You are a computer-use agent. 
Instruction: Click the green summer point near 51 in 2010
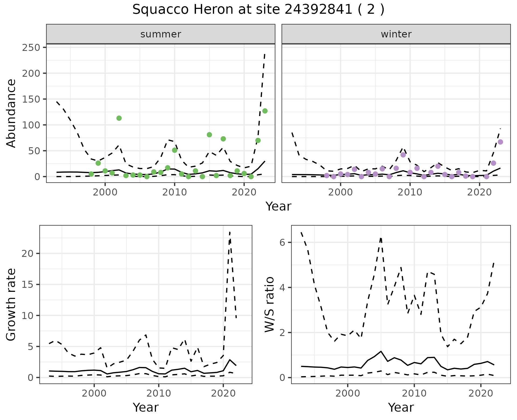(174, 150)
